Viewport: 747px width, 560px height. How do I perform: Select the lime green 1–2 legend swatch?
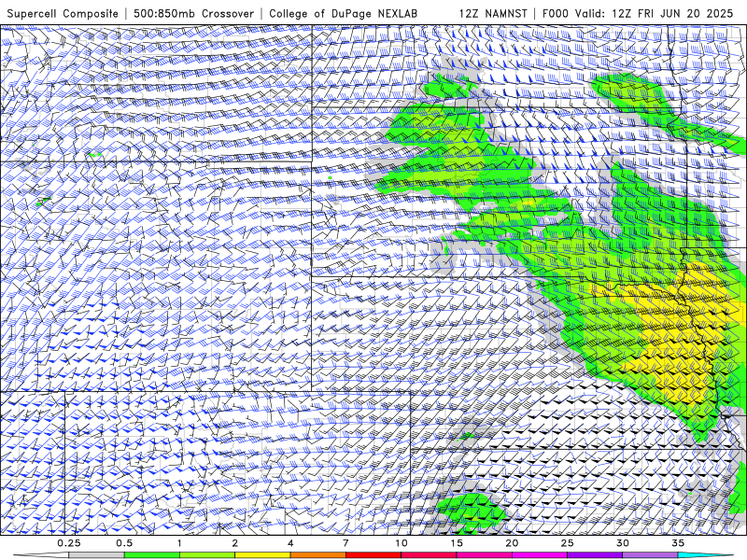[207, 555]
